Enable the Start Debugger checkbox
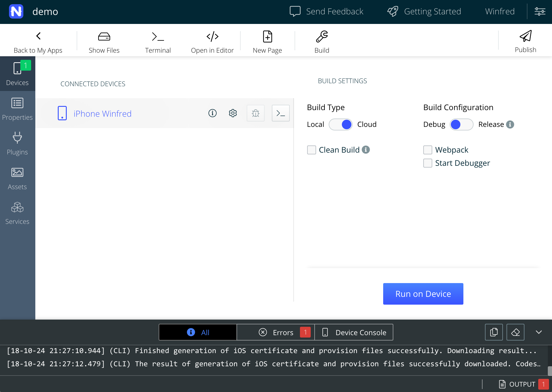 (x=428, y=163)
